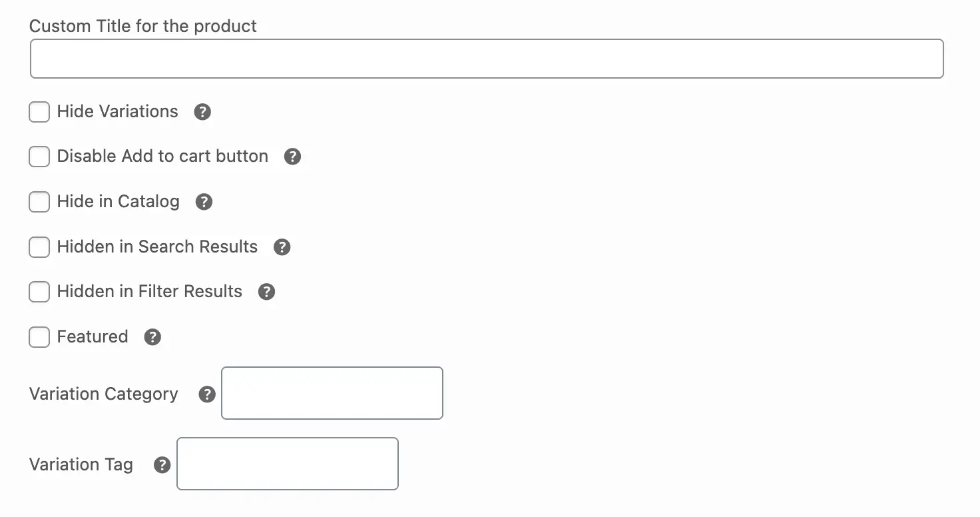Click the 'Variation Category' label text
Viewport: 980px width, 517px height.
(x=104, y=394)
